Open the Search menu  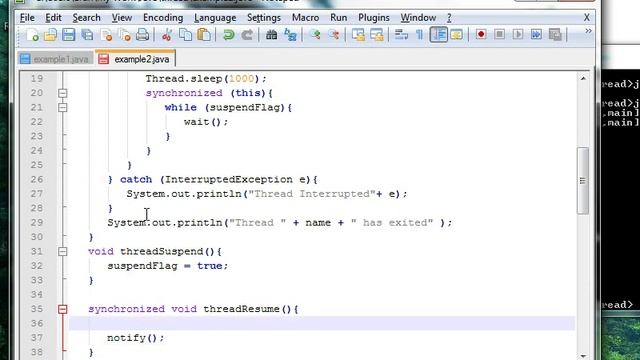[86, 18]
